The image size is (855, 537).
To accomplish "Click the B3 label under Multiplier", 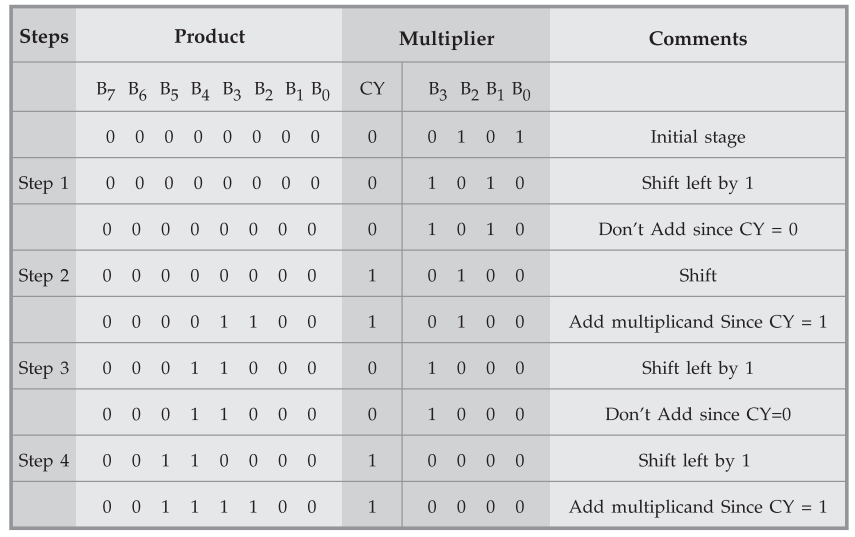I will tap(438, 91).
